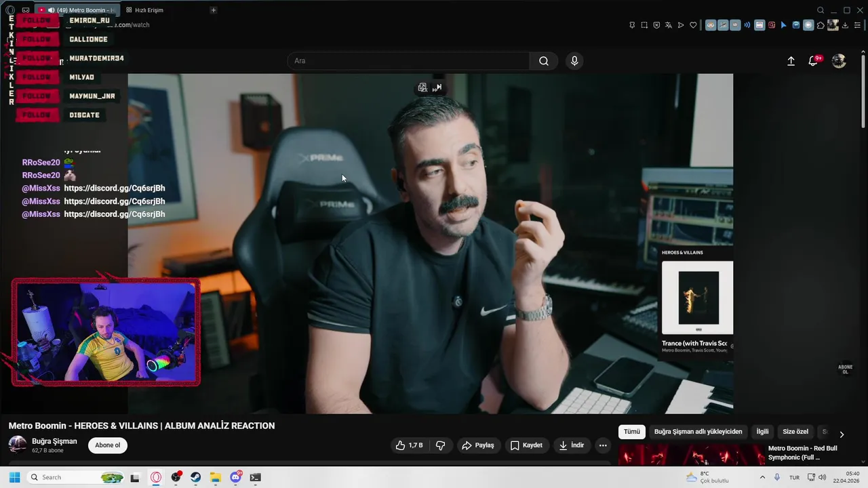Click the Paylaş share button

click(477, 445)
